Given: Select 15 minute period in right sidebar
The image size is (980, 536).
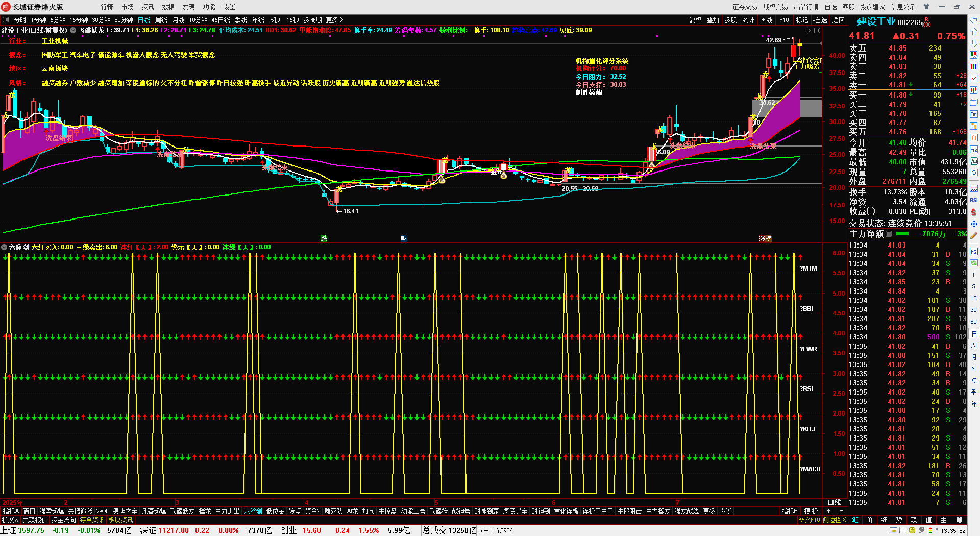Looking at the screenshot, I should coord(974,298).
